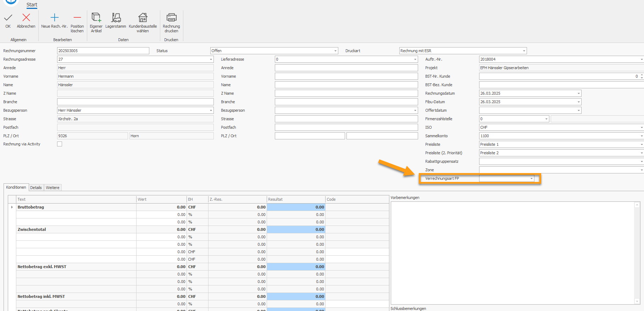The image size is (644, 311).
Task: Open the Rechnungsdatum date picker dropdown
Action: pyautogui.click(x=578, y=93)
